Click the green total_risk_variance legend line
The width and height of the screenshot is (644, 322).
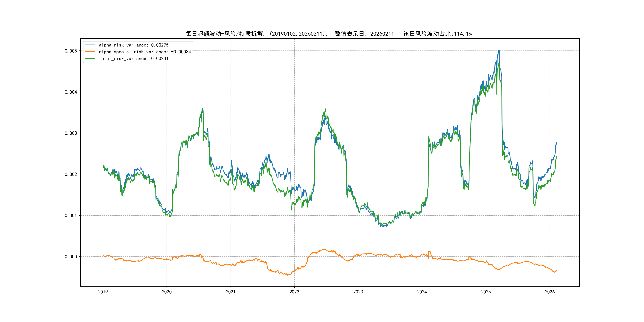click(90, 58)
